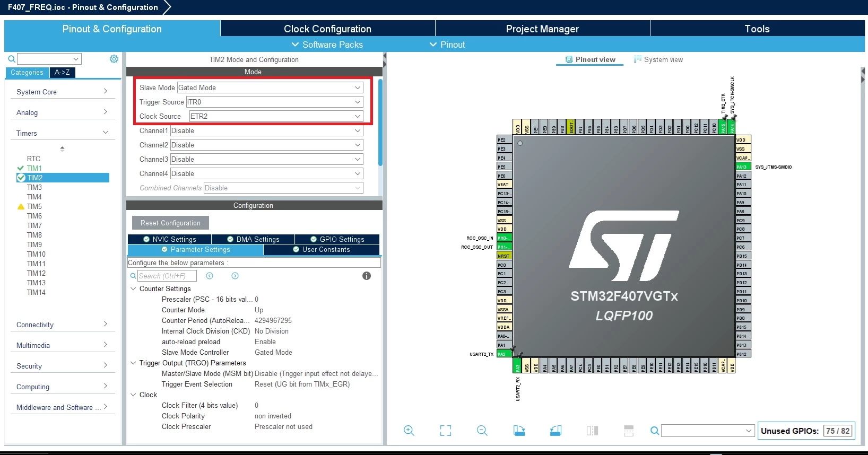Click the pin search magnifier icon
Image resolution: width=868 pixels, height=455 pixels.
pyautogui.click(x=655, y=431)
